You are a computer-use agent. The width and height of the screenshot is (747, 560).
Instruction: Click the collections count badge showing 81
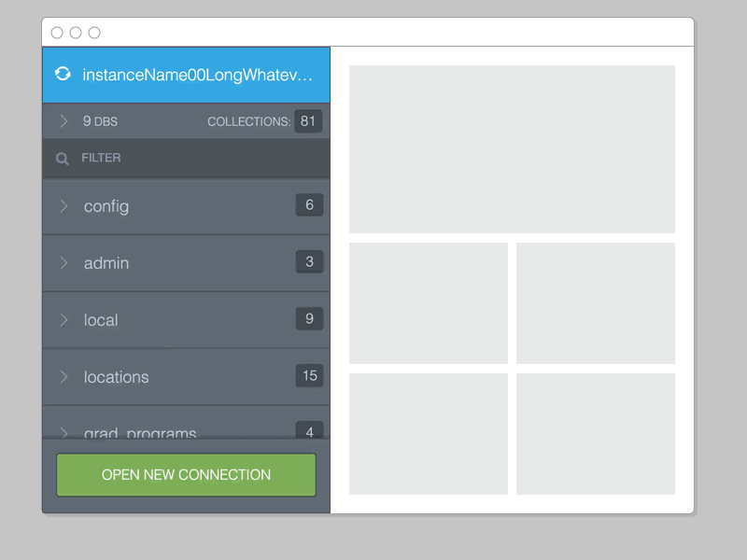coord(308,120)
